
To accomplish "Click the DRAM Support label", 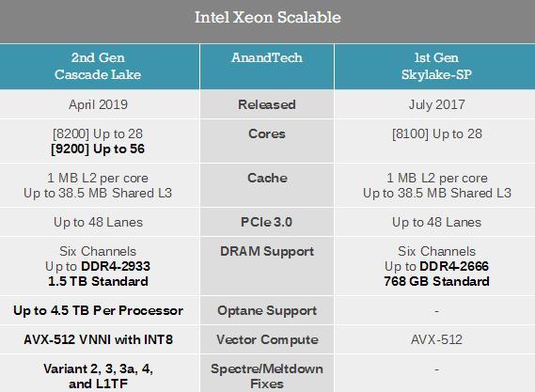I will point(267,251).
